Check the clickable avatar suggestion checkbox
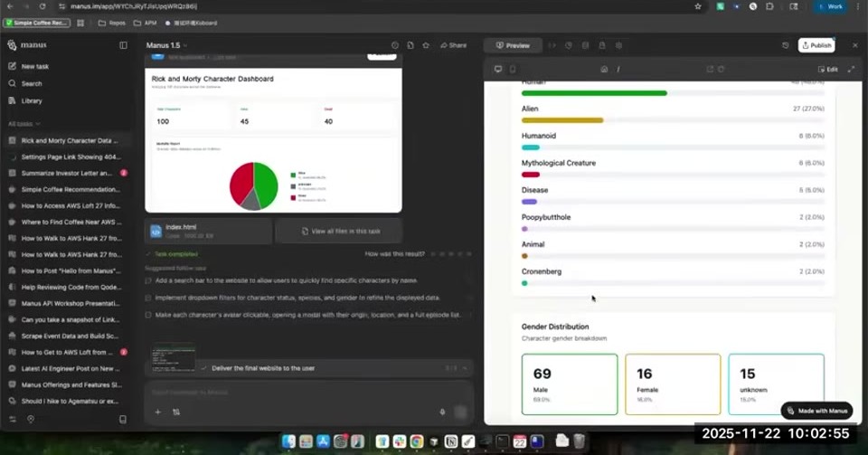This screenshot has width=868, height=455. pyautogui.click(x=148, y=315)
